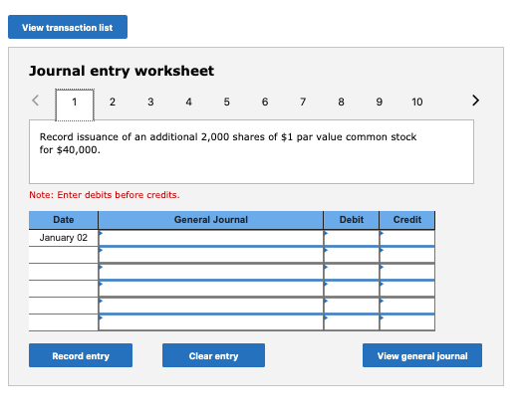Image resolution: width=528 pixels, height=420 pixels.
Task: Open third row General Journal account dropdown
Action: tap(211, 272)
